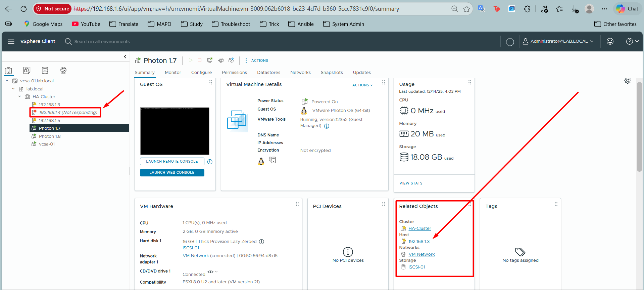Open browser downloads icon

pyautogui.click(x=575, y=9)
